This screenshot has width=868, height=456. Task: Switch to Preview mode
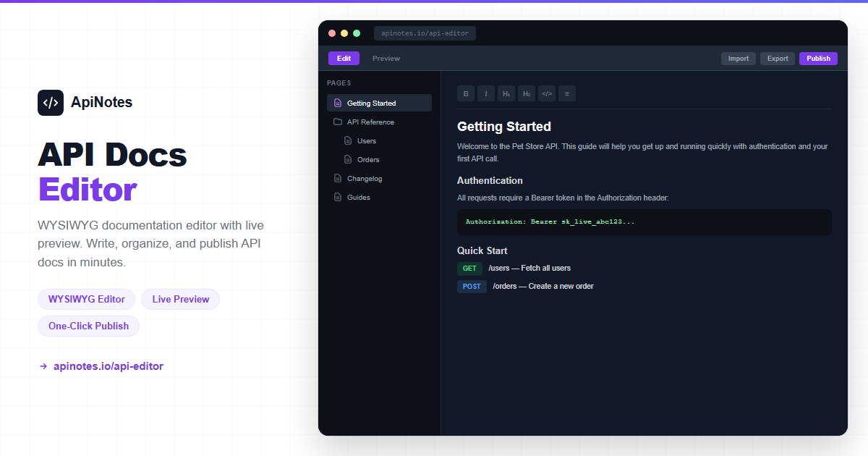click(386, 59)
